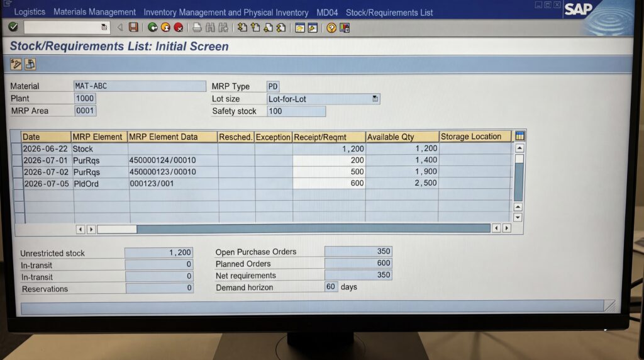Select the 2026-07-01 PurRqs row selector
Image resolution: width=644 pixels, height=360 pixels.
click(17, 160)
